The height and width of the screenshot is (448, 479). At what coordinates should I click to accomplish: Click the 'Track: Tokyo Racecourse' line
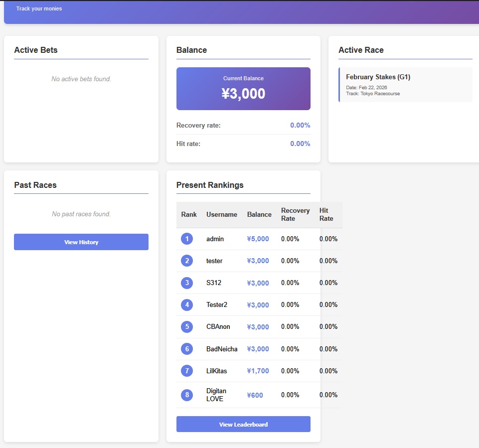tap(373, 94)
